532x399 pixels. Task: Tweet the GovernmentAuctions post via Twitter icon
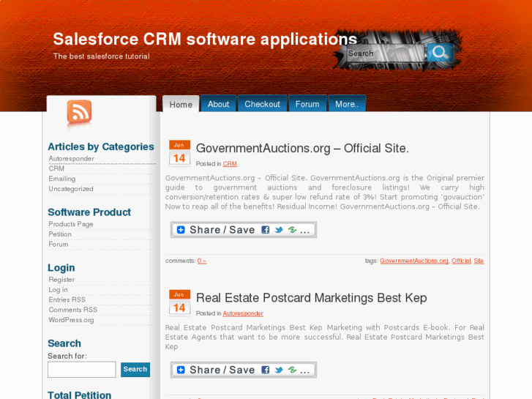279,230
